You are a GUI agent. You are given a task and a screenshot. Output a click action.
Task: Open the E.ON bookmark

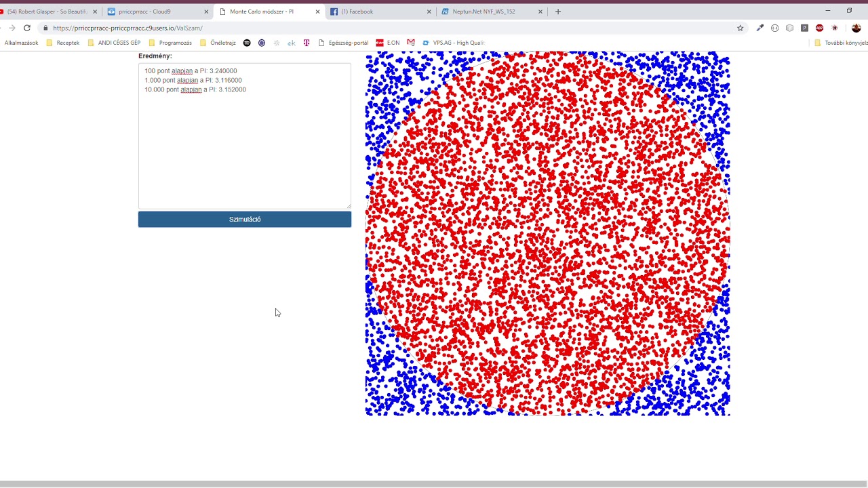388,43
